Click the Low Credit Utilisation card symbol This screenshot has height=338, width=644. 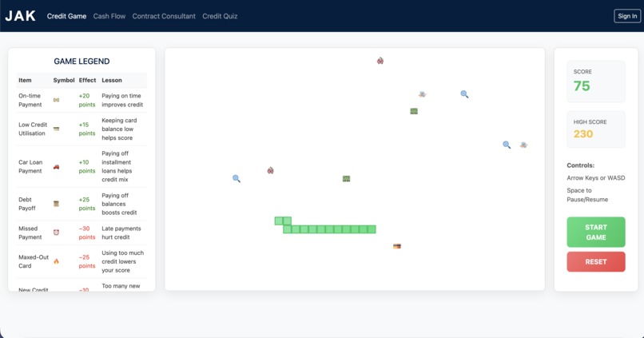point(56,129)
